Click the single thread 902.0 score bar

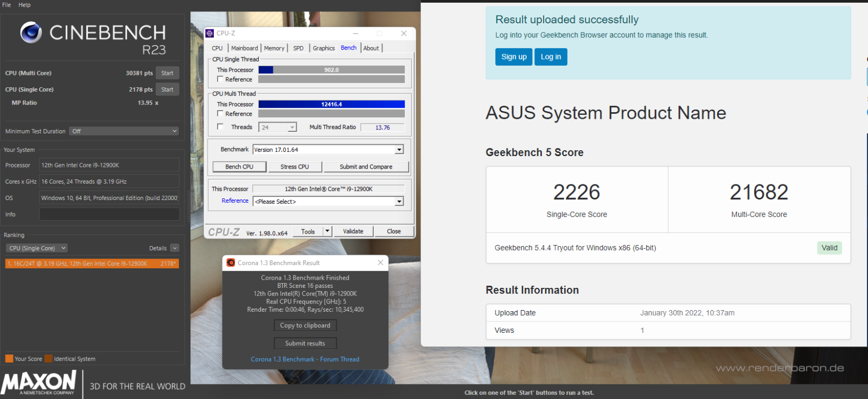click(x=331, y=70)
